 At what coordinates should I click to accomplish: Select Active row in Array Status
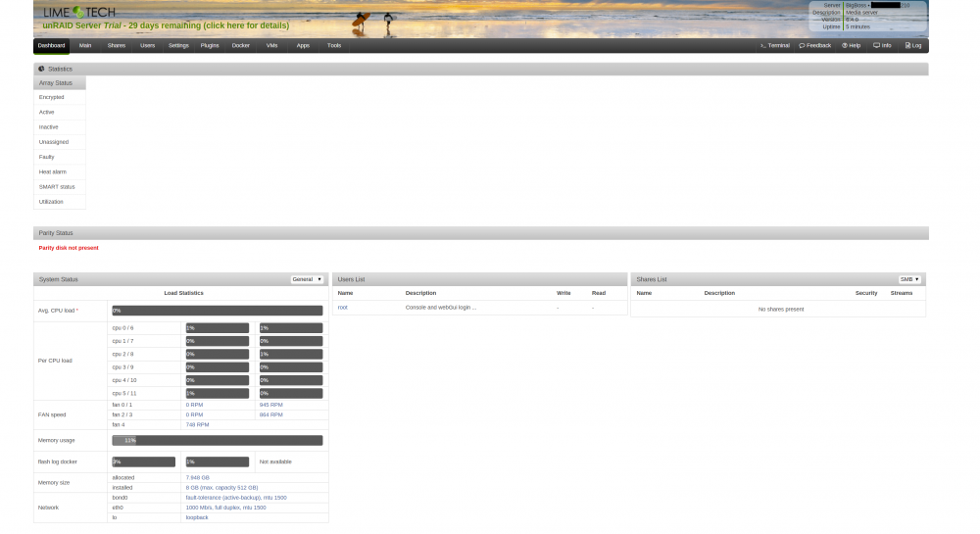[x=60, y=113]
